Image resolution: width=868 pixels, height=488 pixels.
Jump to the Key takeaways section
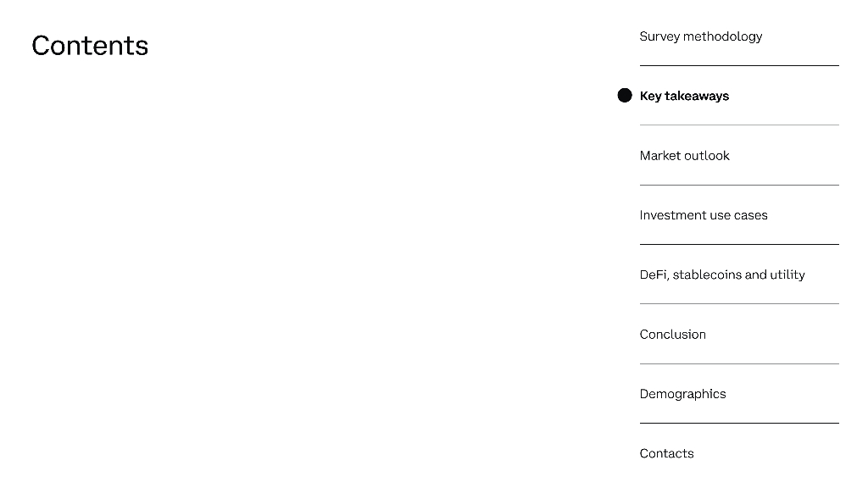point(684,96)
